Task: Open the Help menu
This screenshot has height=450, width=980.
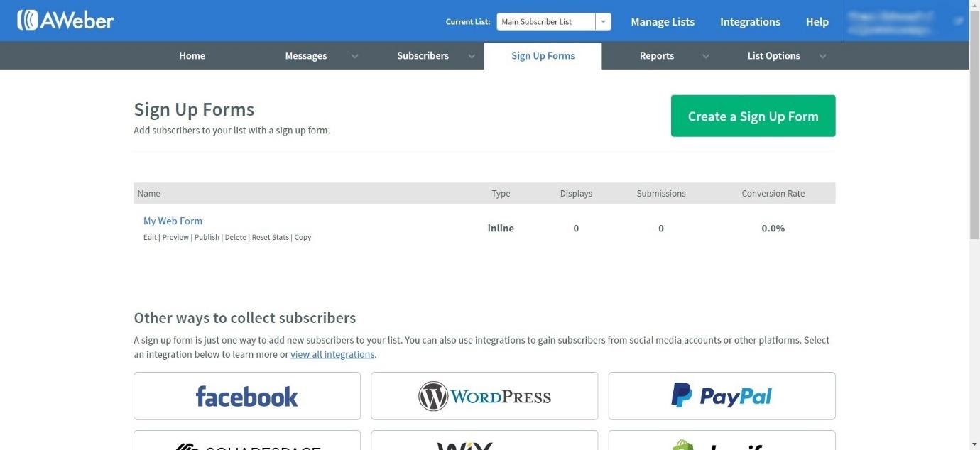Action: pos(817,21)
